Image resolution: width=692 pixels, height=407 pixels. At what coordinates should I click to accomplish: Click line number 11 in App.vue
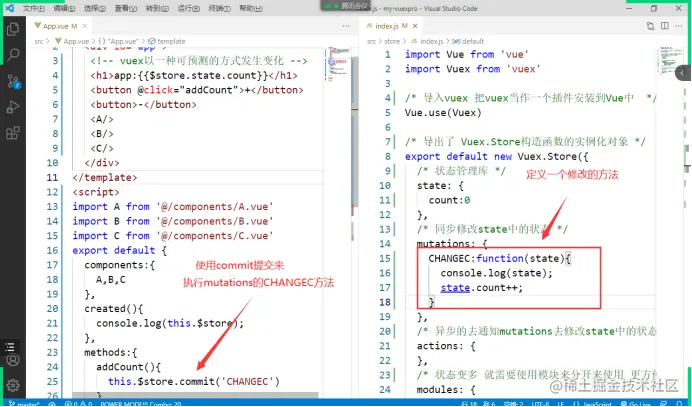[x=52, y=177]
